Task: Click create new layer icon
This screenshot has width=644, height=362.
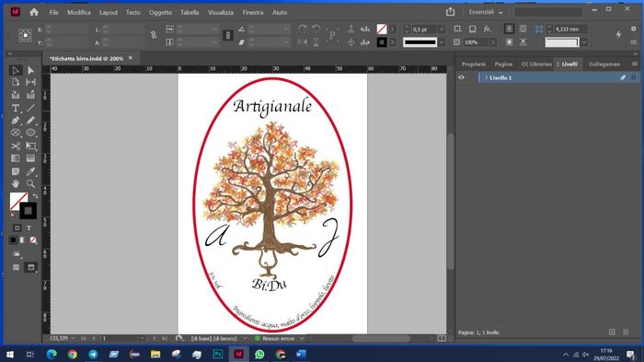Action: (x=612, y=332)
